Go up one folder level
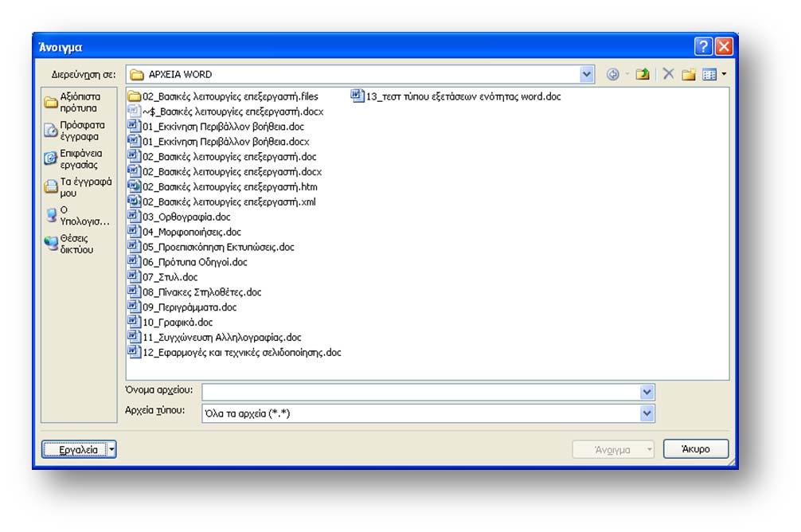 tap(642, 75)
